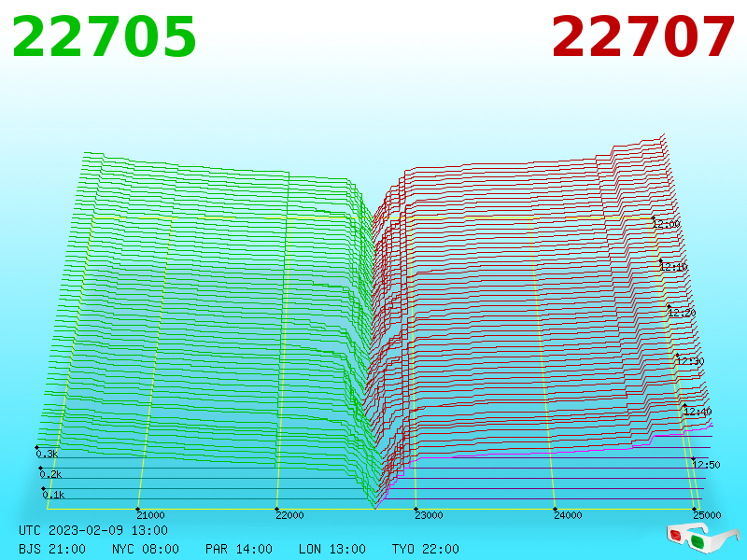The height and width of the screenshot is (560, 747).
Task: Click the green bid price 22705
Action: coord(104,37)
